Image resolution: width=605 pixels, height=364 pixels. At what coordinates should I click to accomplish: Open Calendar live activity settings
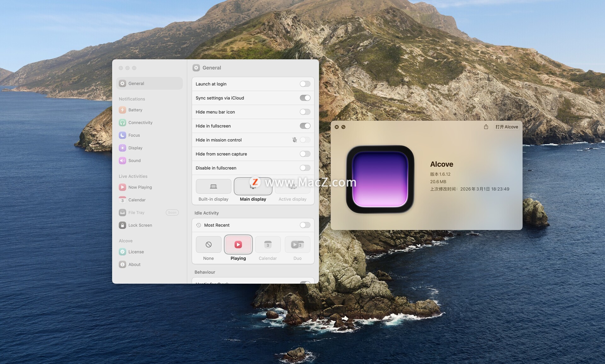click(x=137, y=200)
